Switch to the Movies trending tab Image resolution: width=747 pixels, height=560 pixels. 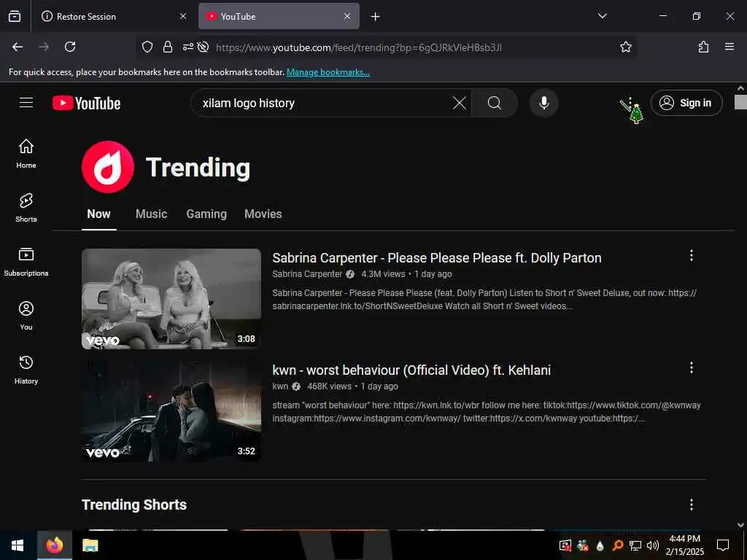(x=263, y=214)
